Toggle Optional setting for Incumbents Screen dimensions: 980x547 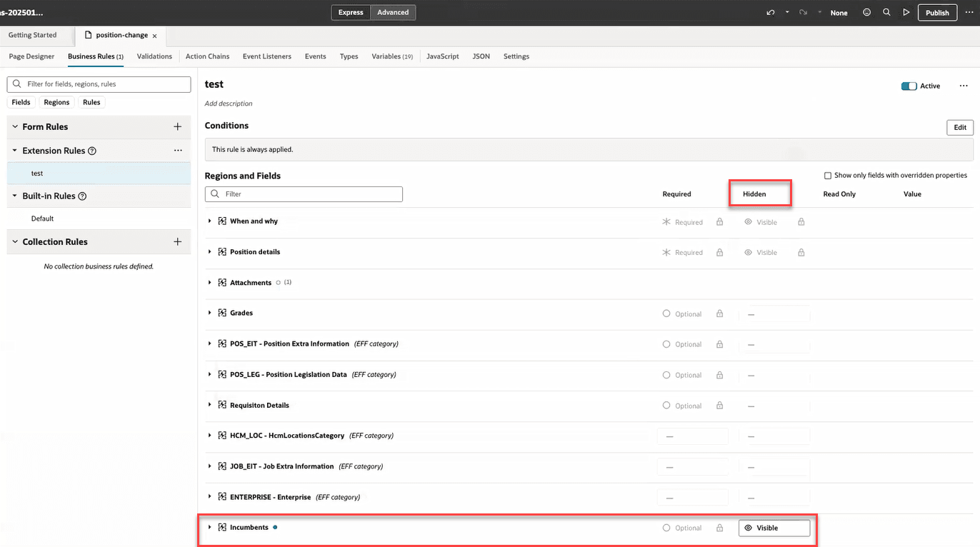[682, 528]
